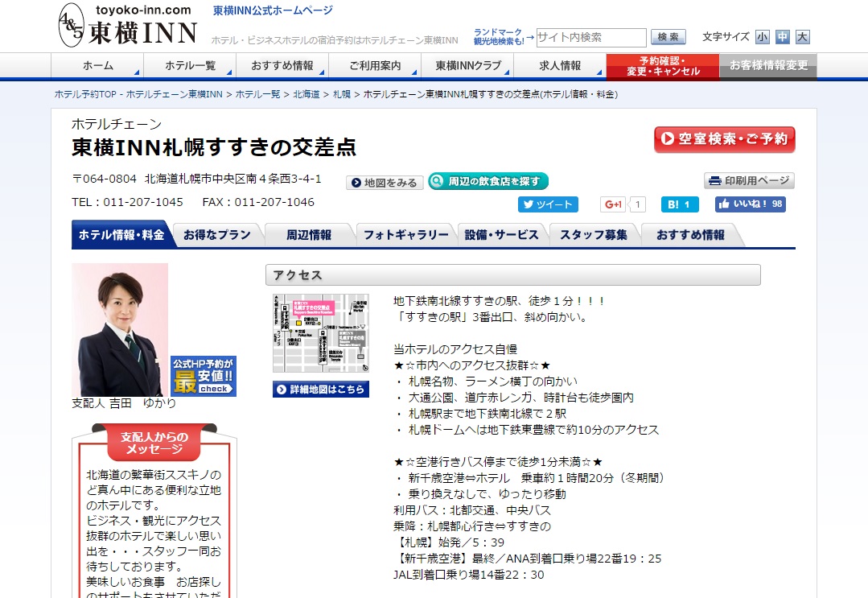Click the access map thumbnail
Screen dimensions: 868x598
coord(321,333)
